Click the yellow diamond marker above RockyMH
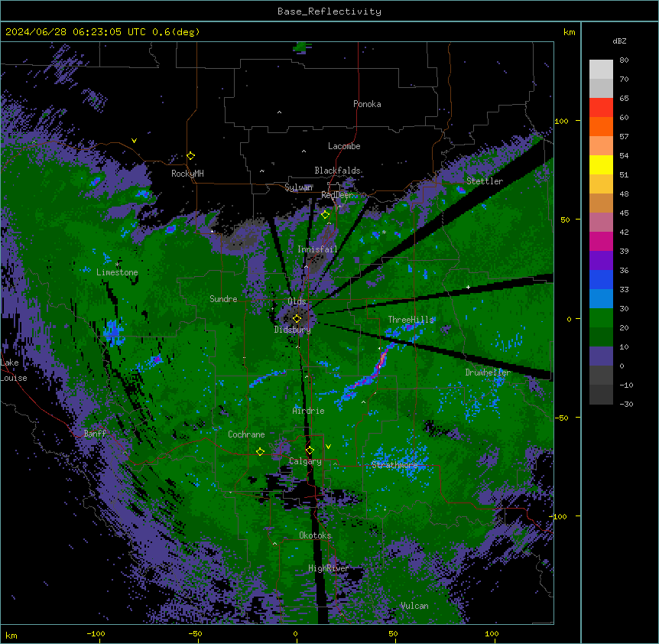Viewport: 659px width, 644px height. (191, 156)
